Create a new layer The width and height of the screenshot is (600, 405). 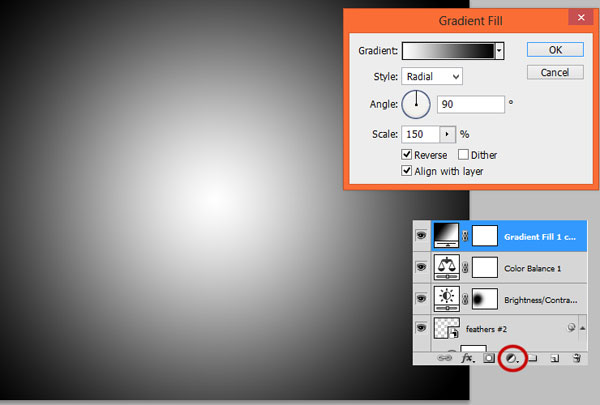[554, 357]
